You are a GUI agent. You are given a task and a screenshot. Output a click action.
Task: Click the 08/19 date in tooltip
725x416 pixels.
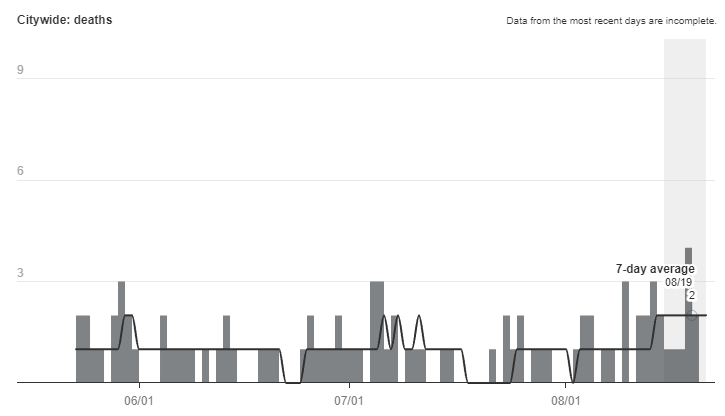coord(679,282)
